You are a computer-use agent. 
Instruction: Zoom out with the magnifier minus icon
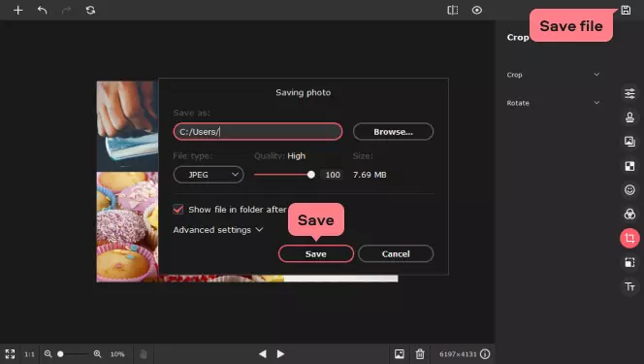[48, 353]
